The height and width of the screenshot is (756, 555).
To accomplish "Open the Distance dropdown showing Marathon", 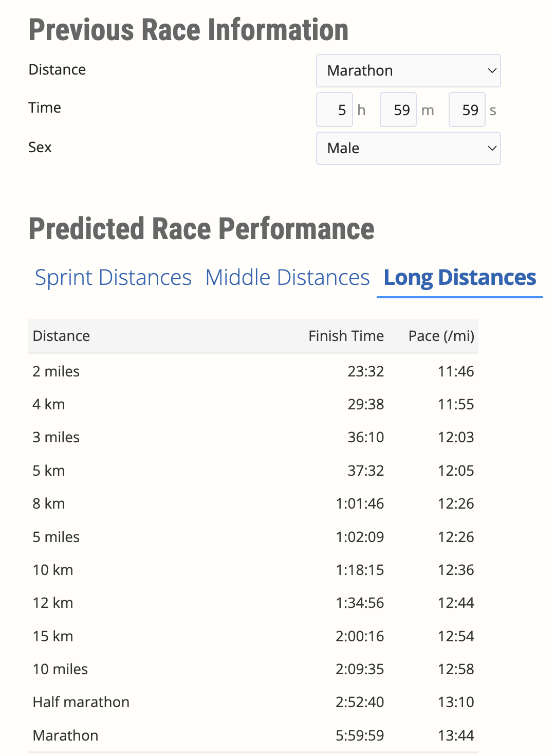I will coord(408,70).
